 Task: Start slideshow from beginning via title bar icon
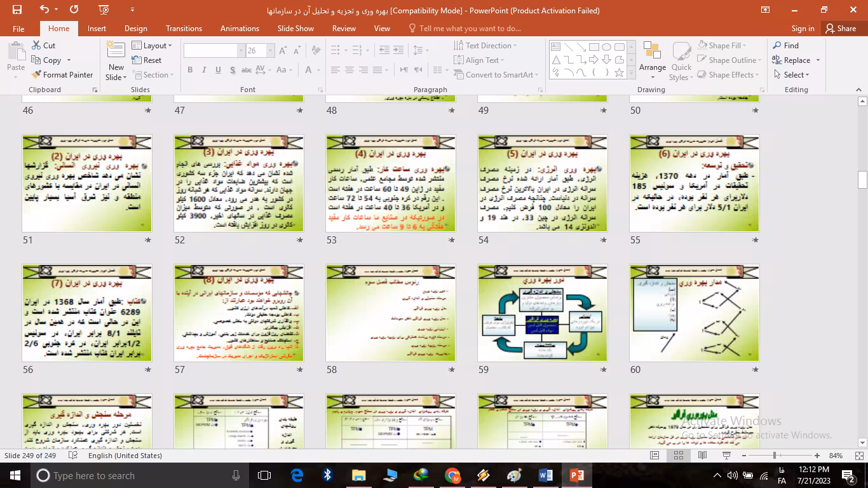click(x=104, y=10)
